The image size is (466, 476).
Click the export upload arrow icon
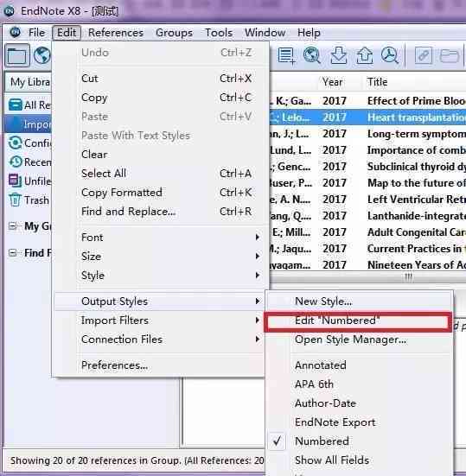point(365,55)
